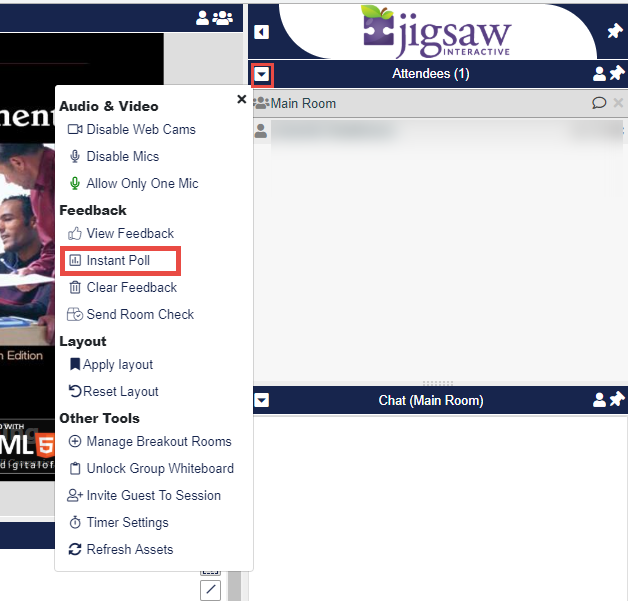Toggle Disable Mics option
The height and width of the screenshot is (601, 628).
coord(122,157)
